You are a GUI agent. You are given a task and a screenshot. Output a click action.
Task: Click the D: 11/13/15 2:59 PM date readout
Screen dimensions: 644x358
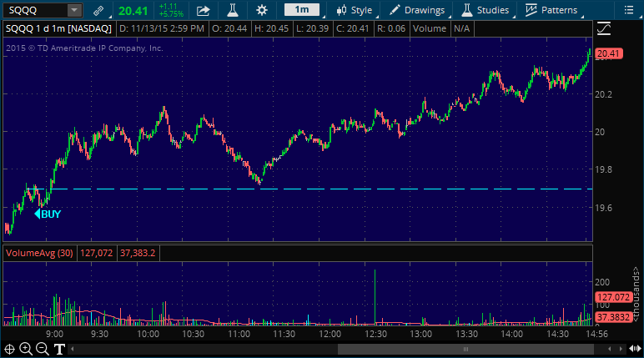coord(162,28)
